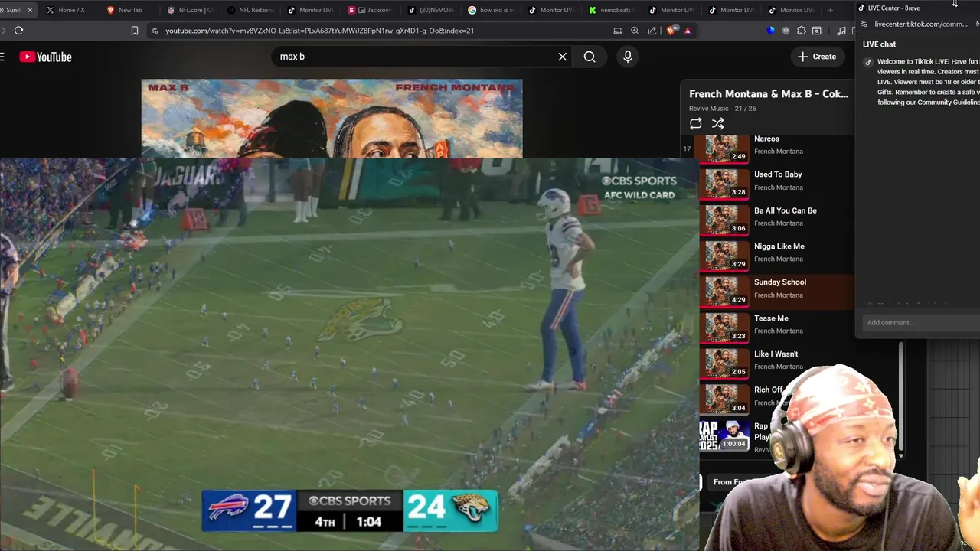Play Be All You Can Be track
980x551 pixels.
(777, 219)
